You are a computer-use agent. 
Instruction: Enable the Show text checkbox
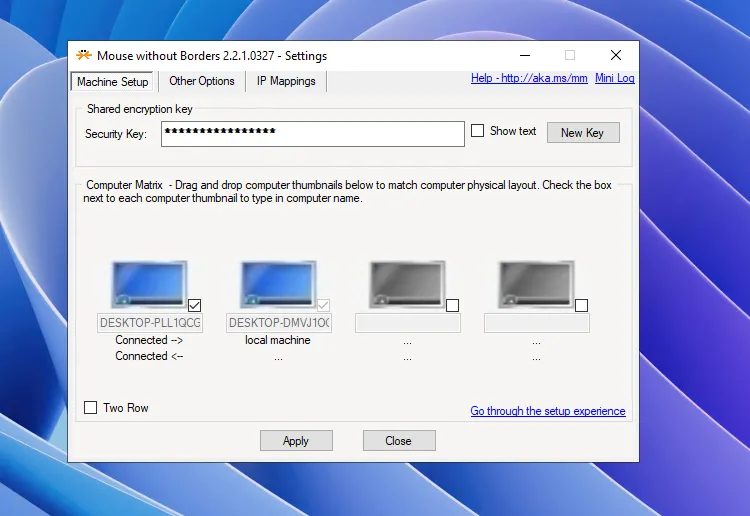[x=478, y=131]
